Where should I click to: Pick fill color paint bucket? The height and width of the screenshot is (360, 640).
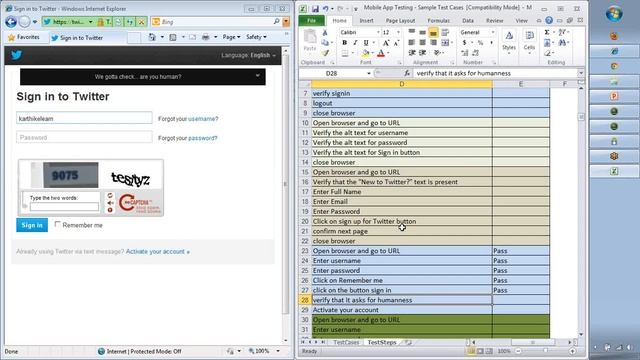(365, 53)
